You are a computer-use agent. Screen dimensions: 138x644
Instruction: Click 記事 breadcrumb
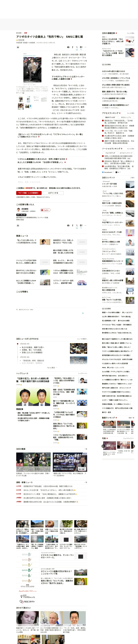[x=26, y=33]
